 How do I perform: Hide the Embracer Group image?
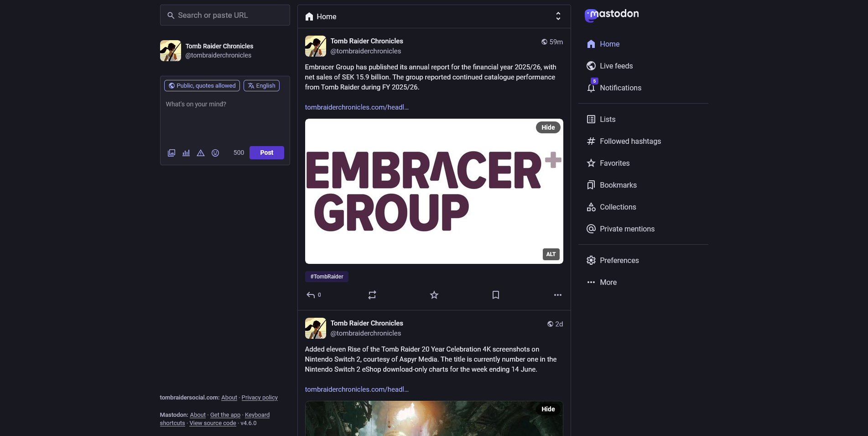tap(548, 127)
